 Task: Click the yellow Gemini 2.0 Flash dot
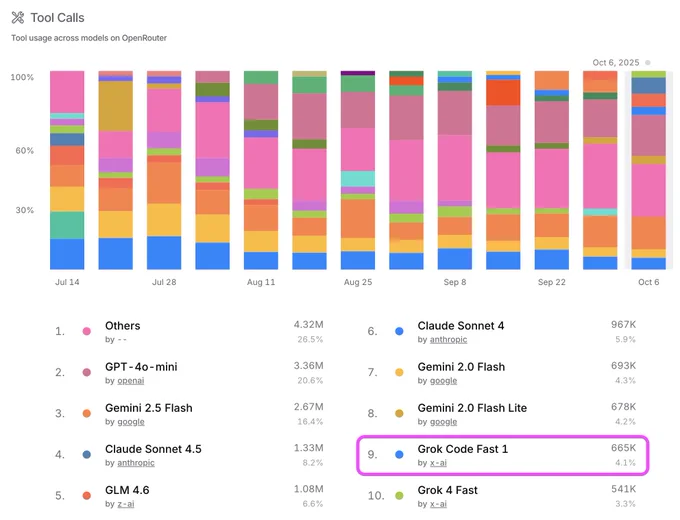(399, 373)
